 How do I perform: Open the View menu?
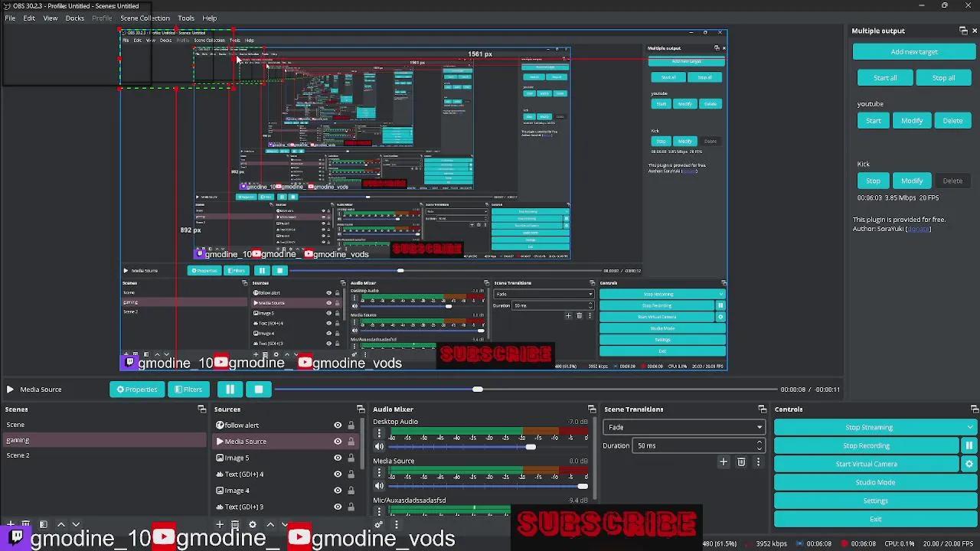click(x=51, y=18)
